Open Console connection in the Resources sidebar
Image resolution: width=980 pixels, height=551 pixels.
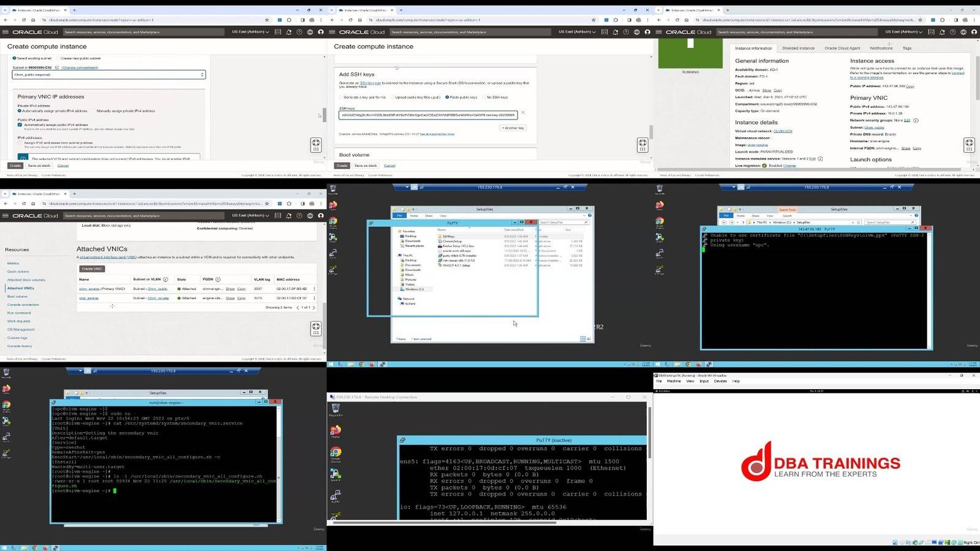23,305
